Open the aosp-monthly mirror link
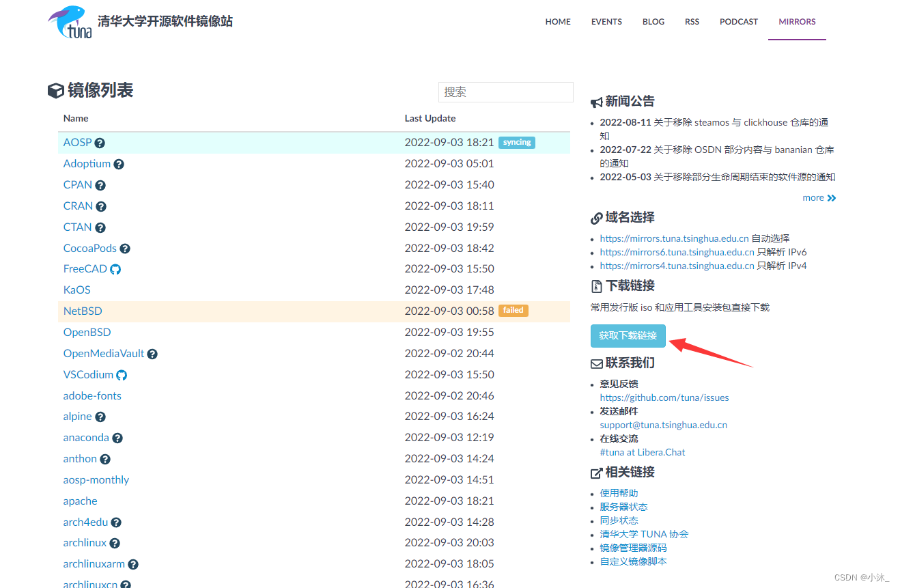The image size is (900, 588). click(x=96, y=480)
